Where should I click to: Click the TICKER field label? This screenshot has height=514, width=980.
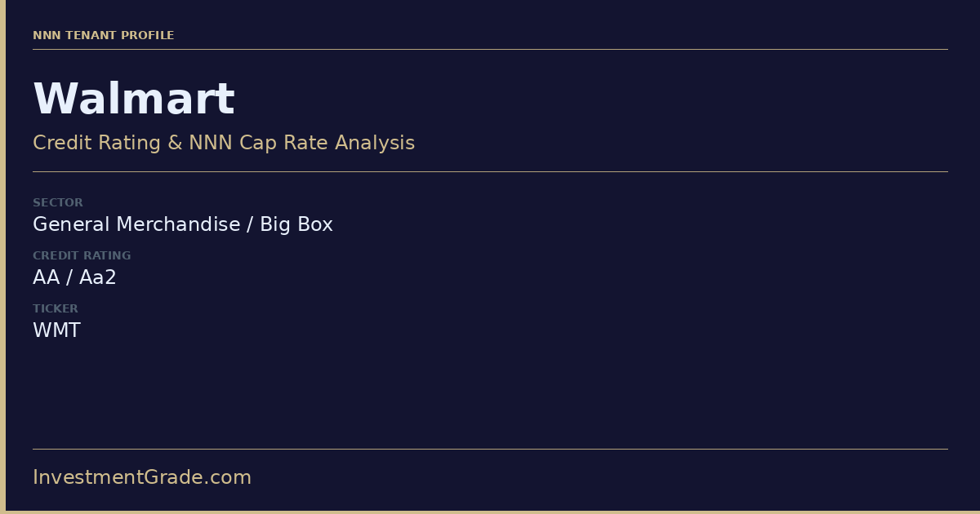click(56, 309)
